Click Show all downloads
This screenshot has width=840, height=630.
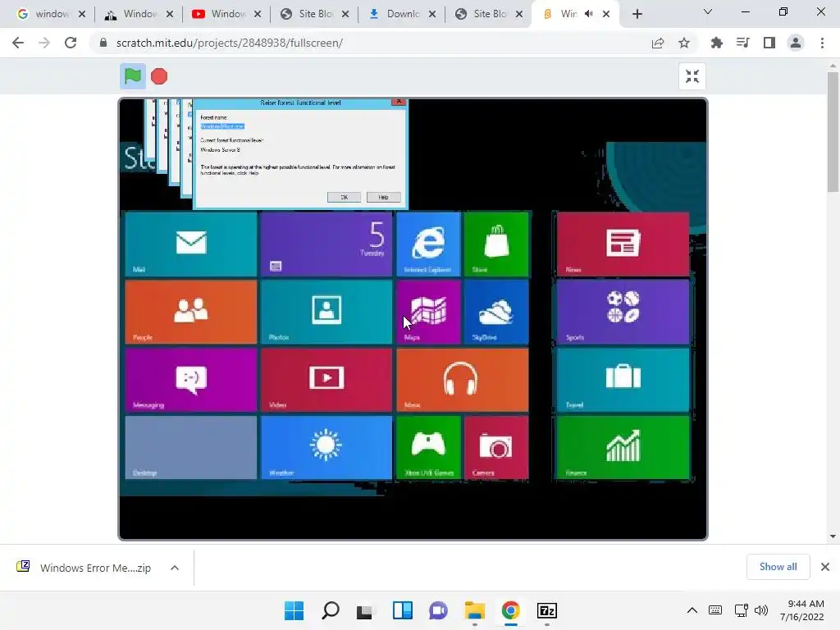point(778,567)
